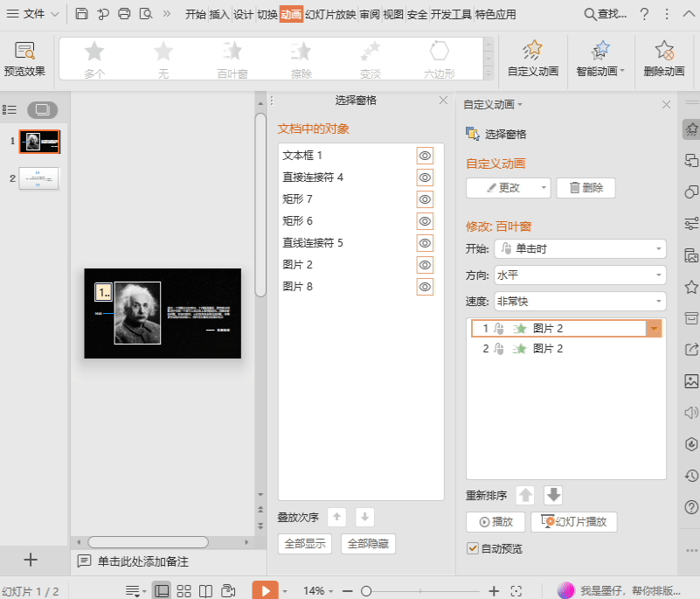Switch to reading view icon in status bar

click(x=205, y=591)
